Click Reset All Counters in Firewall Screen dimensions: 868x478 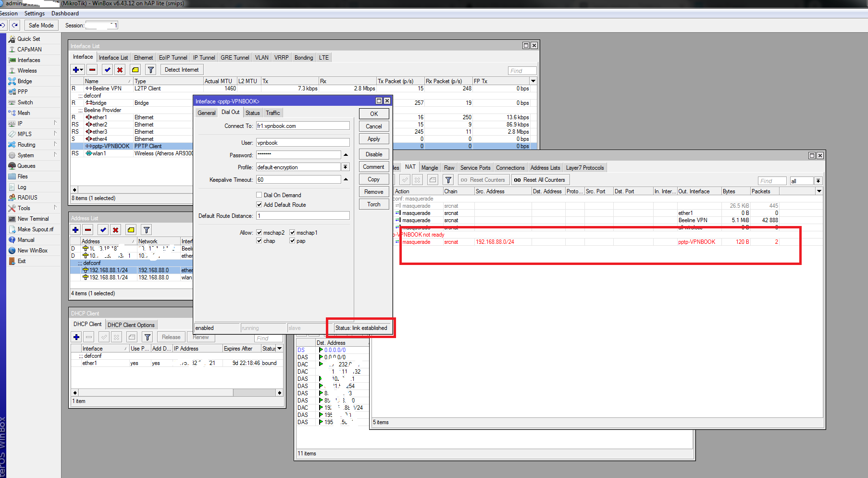(x=540, y=180)
